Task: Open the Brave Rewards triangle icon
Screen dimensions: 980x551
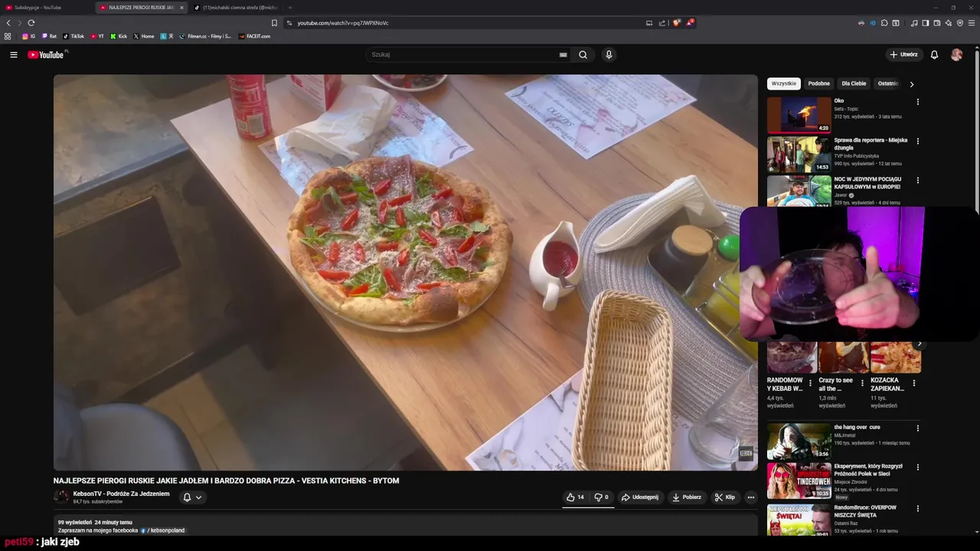Action: tap(690, 23)
